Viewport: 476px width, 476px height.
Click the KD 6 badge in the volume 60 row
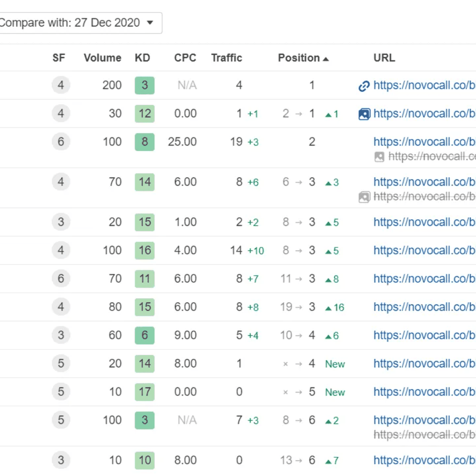(x=145, y=335)
